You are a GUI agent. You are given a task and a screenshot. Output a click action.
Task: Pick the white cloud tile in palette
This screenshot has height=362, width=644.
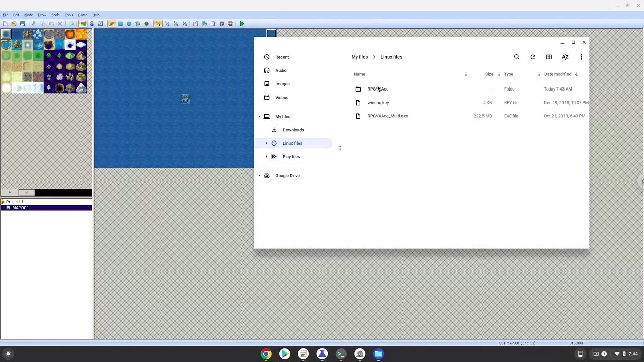point(81,45)
